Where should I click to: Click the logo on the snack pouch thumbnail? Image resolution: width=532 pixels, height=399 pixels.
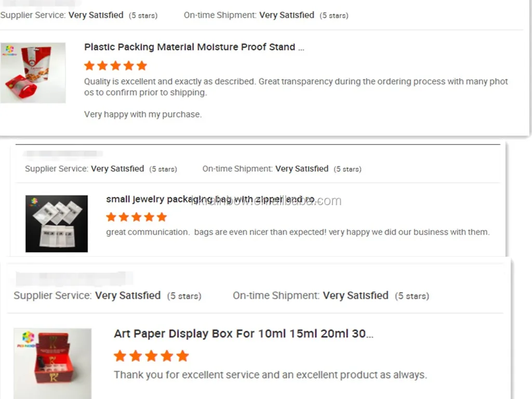pyautogui.click(x=9, y=50)
